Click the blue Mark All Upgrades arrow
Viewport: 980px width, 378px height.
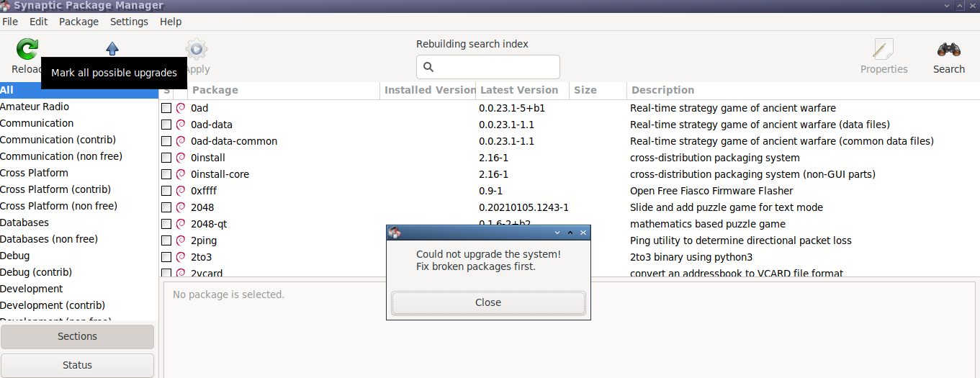click(112, 48)
